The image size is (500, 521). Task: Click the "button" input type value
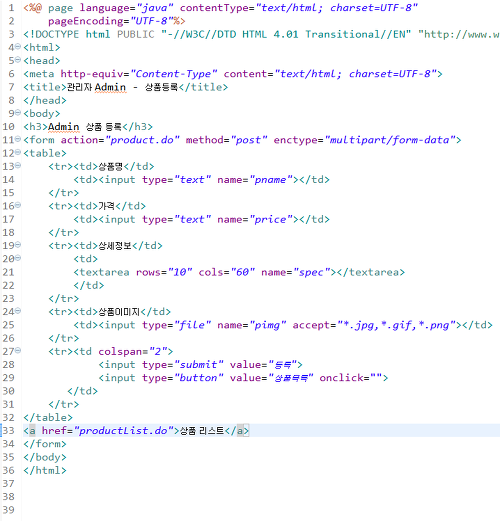pos(199,378)
